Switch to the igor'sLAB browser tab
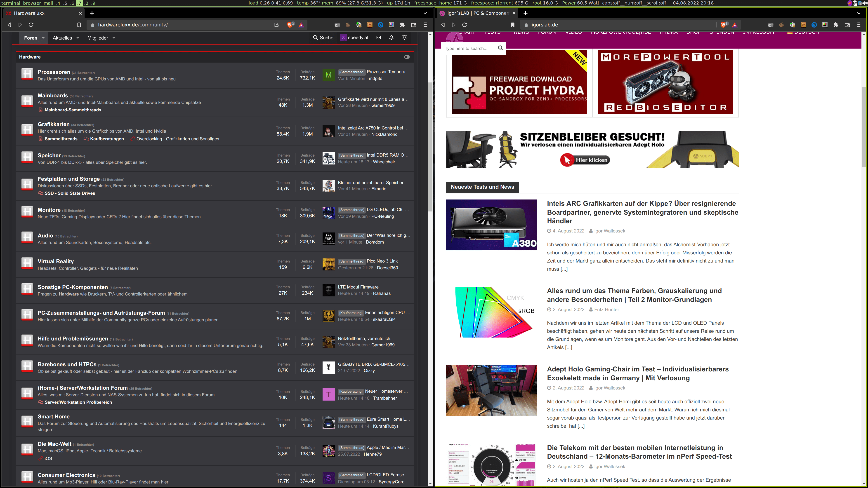868x488 pixels. [x=477, y=13]
